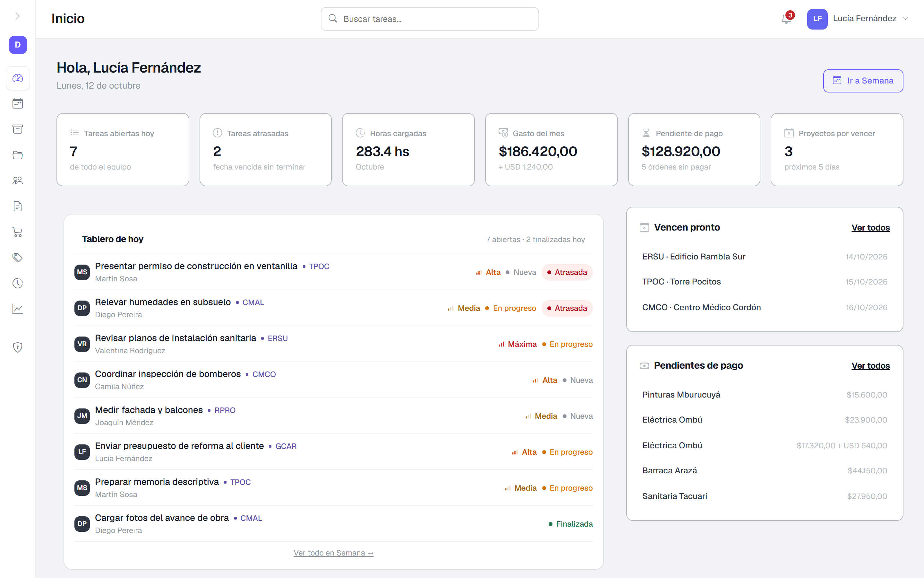Viewport: 924px width, 578px height.
Task: Open the Tareas atrasadas card
Action: coord(266,149)
